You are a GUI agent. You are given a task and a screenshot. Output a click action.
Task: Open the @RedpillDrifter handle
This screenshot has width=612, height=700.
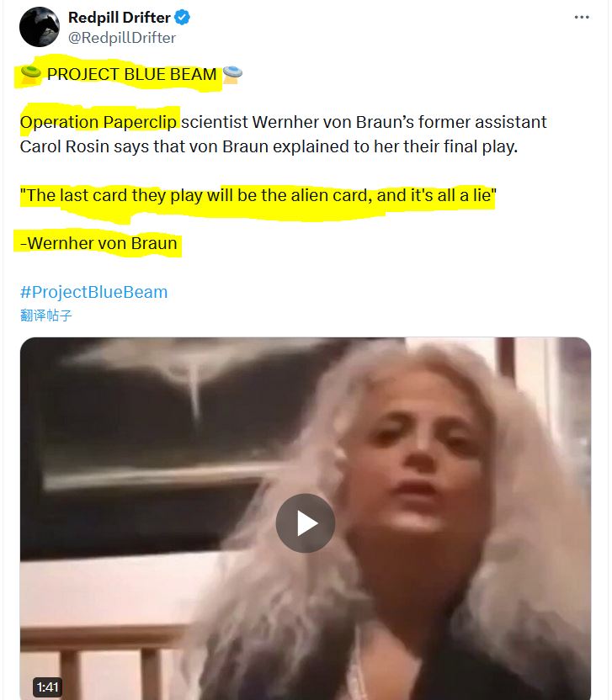(122, 38)
